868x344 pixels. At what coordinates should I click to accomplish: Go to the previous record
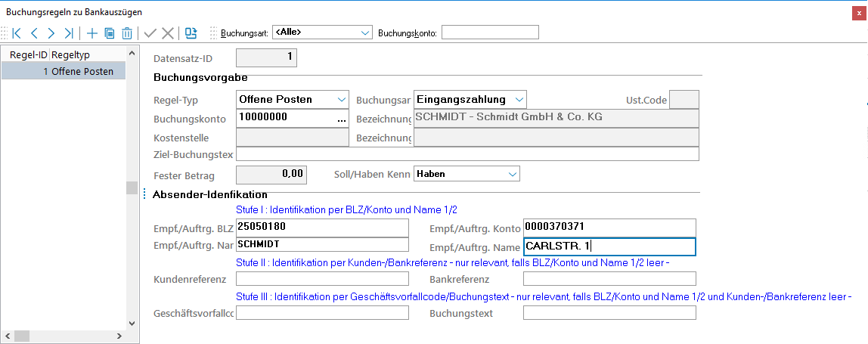(x=34, y=33)
